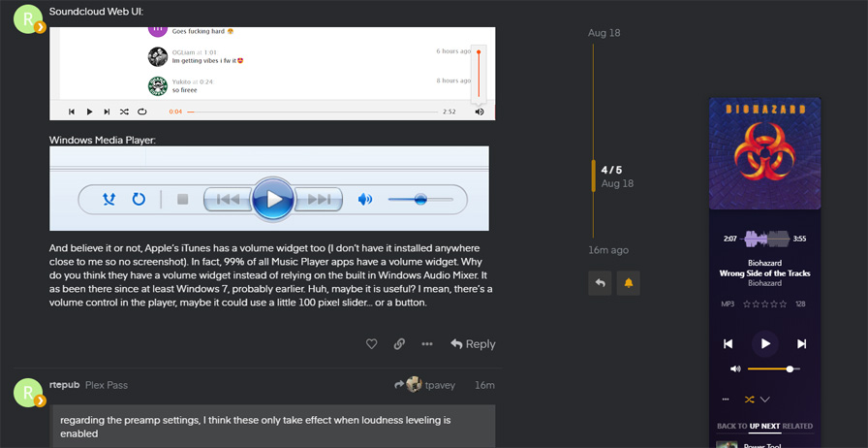This screenshot has height=448, width=868.
Task: Skip to previous track in Plexamp player
Action: pos(728,344)
